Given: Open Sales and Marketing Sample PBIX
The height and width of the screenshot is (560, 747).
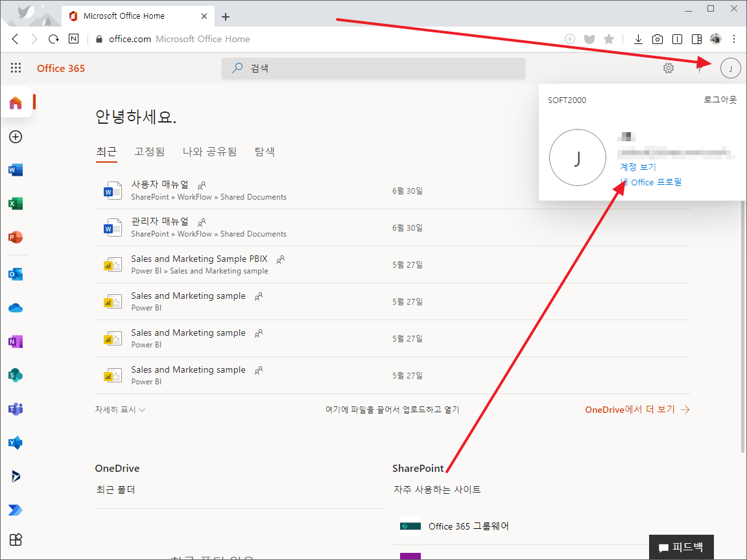Looking at the screenshot, I should tap(199, 259).
